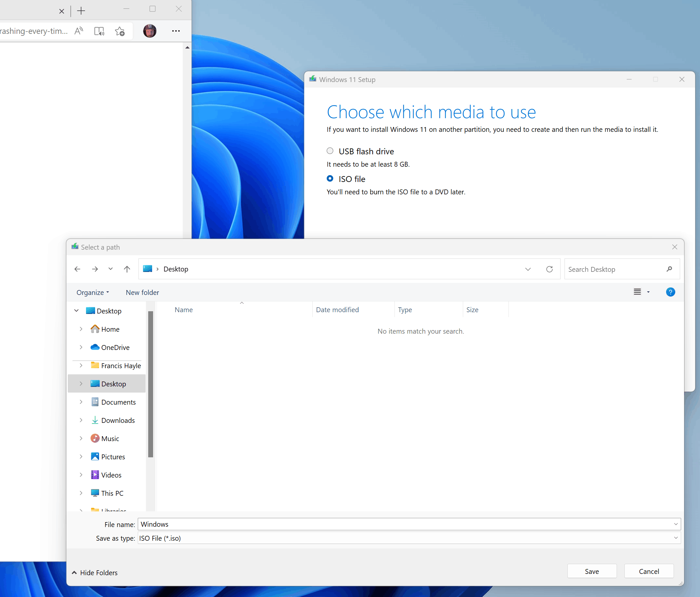700x597 pixels.
Task: Collapse the Desktop root tree node
Action: click(77, 311)
